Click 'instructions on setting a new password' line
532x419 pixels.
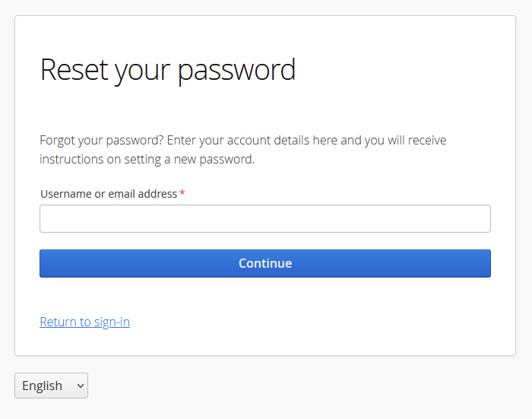click(147, 160)
